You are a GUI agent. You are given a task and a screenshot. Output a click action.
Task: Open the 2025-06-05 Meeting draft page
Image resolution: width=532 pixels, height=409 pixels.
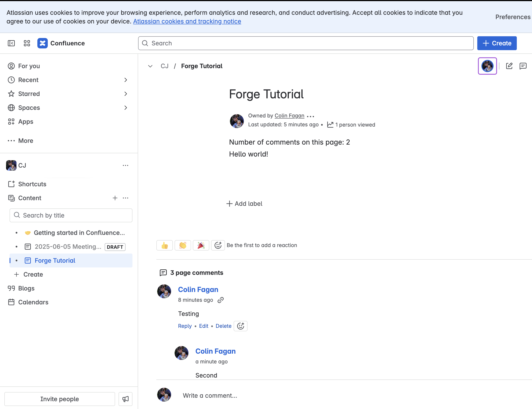[68, 247]
